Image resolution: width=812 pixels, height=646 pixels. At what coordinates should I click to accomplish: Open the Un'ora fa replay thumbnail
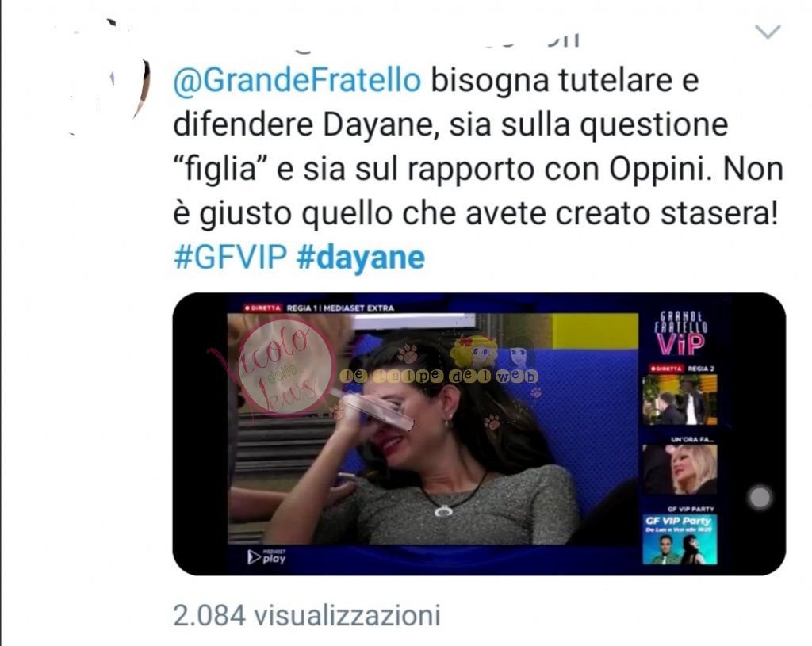pos(680,469)
